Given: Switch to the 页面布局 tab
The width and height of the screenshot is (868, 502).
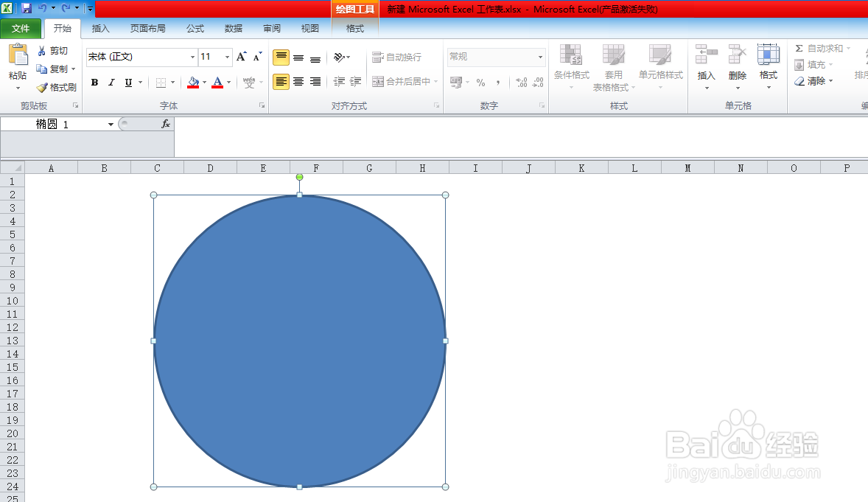Looking at the screenshot, I should tap(148, 28).
